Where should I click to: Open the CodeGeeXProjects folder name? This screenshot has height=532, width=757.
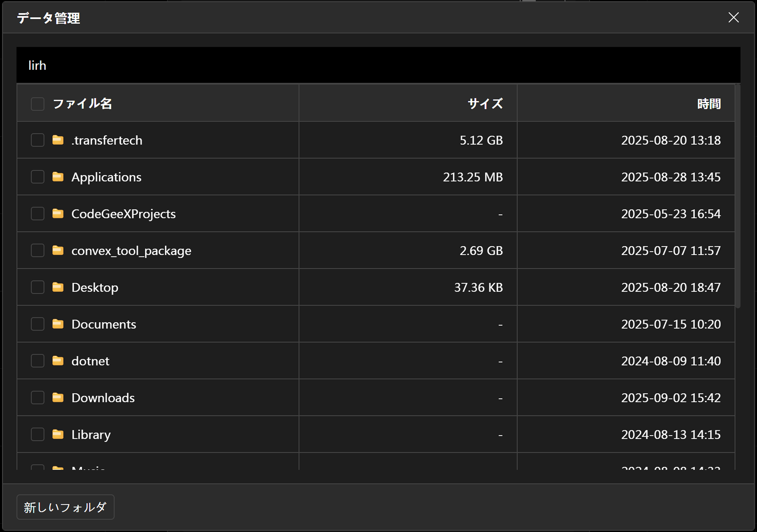tap(123, 214)
